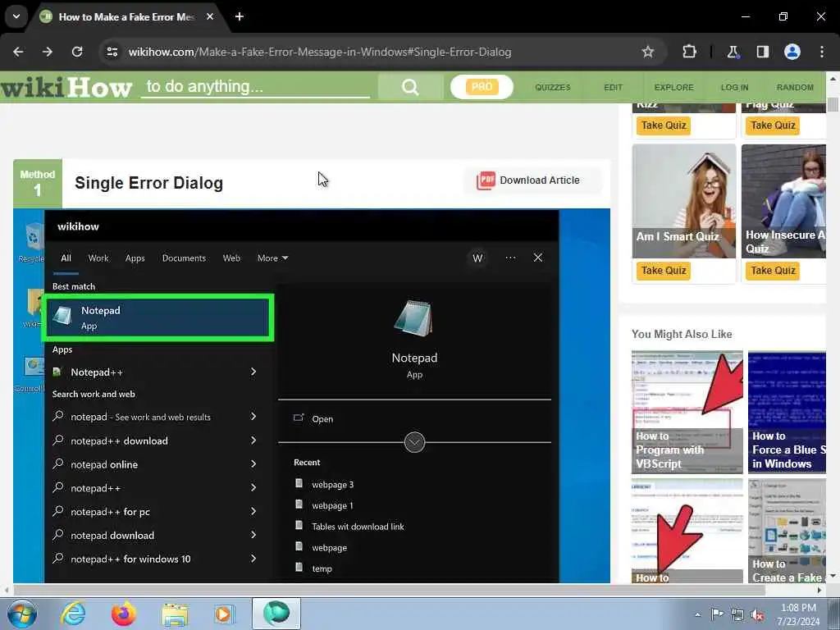Open the Chrome Labs flask icon
840x630 pixels.
point(733,52)
